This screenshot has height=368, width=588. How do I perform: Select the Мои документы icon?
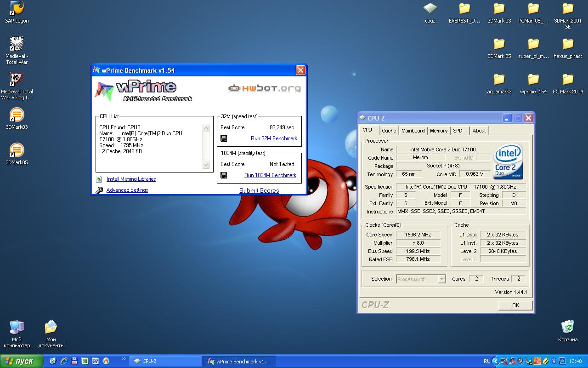pyautogui.click(x=51, y=334)
